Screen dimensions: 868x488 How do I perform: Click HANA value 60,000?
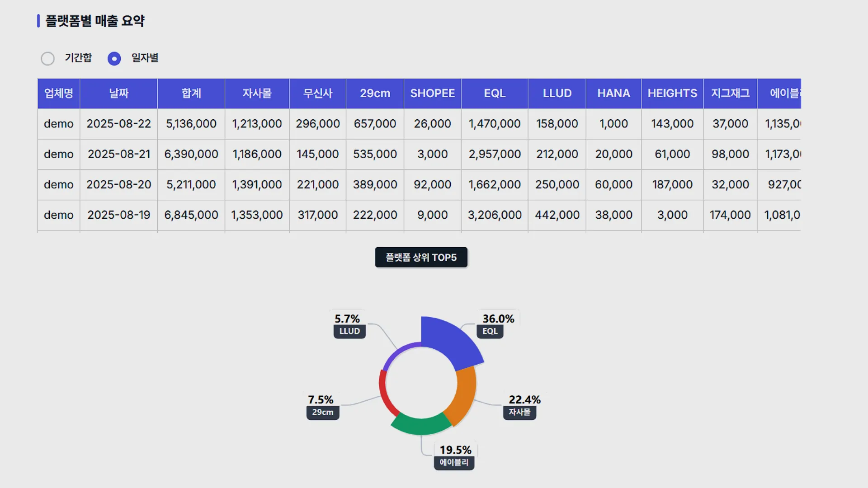click(613, 184)
